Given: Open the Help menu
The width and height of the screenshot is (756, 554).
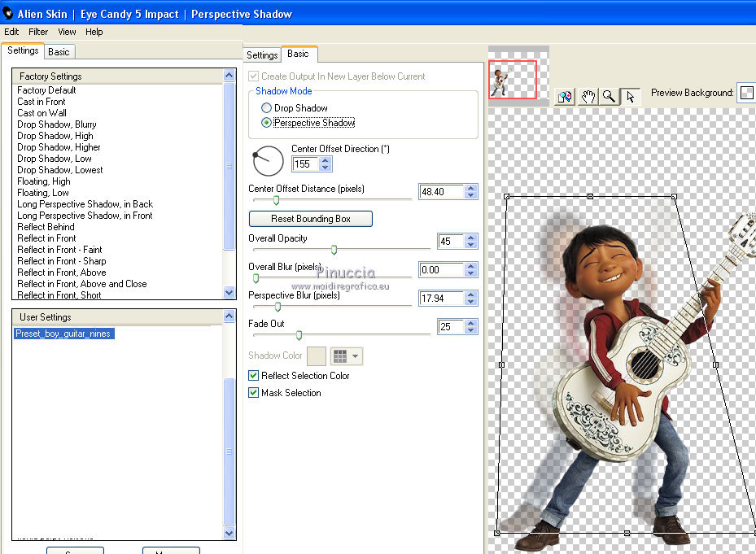Looking at the screenshot, I should (94, 32).
